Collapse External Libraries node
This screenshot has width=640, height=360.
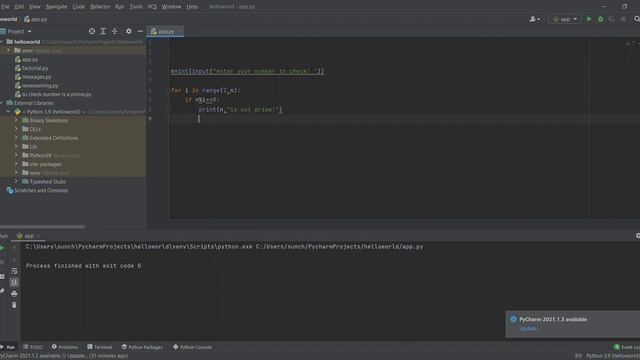click(x=2, y=103)
